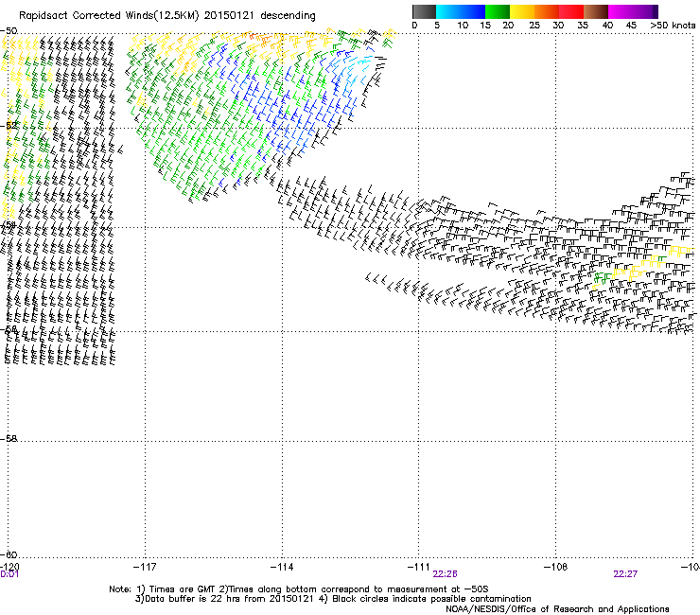Click the legend value '25'
The height and width of the screenshot is (615, 700).
pos(534,26)
